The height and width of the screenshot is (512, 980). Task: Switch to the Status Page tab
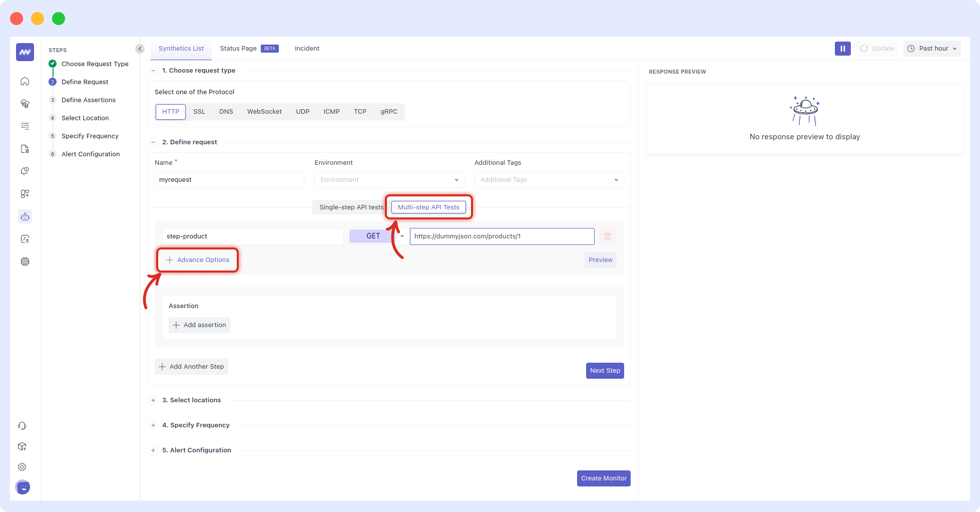coord(238,48)
